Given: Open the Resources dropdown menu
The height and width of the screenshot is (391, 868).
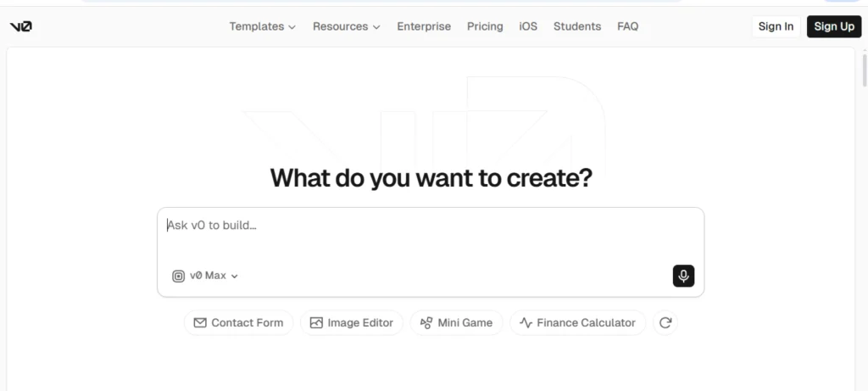Looking at the screenshot, I should pos(346,26).
